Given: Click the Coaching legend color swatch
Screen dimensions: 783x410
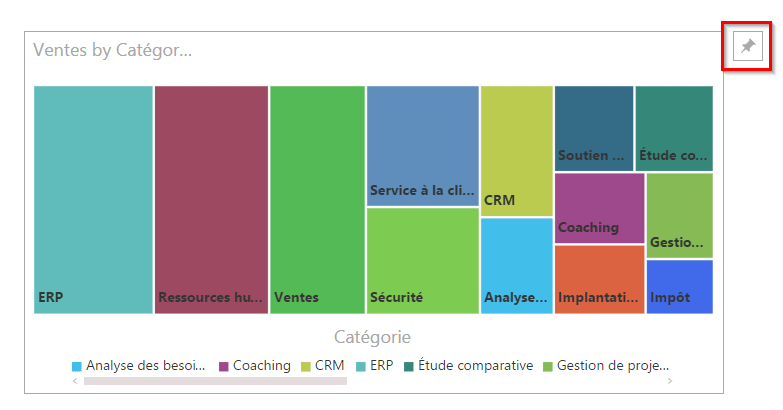Looking at the screenshot, I should [x=224, y=366].
